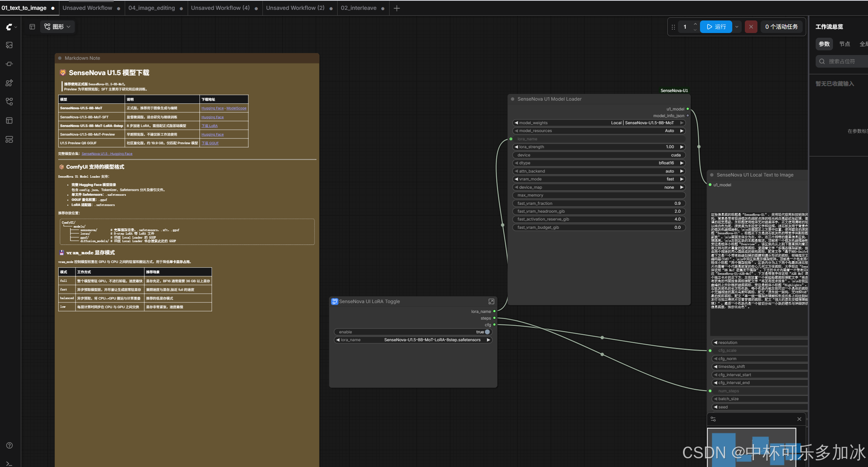Screen dimensions: 868x467
Task: Expand the SenseNova UI LoRA Toggle node
Action: pos(491,302)
